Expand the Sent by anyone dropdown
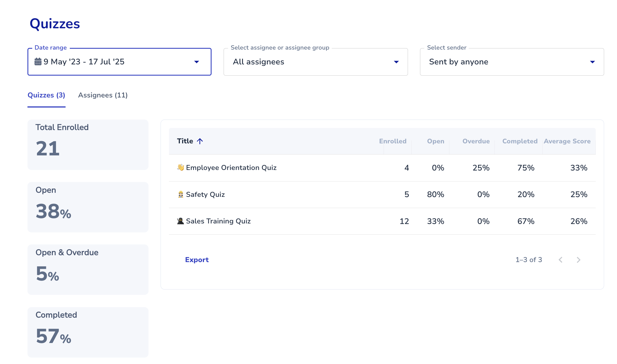Image resolution: width=617 pixels, height=364 pixels. [x=592, y=62]
